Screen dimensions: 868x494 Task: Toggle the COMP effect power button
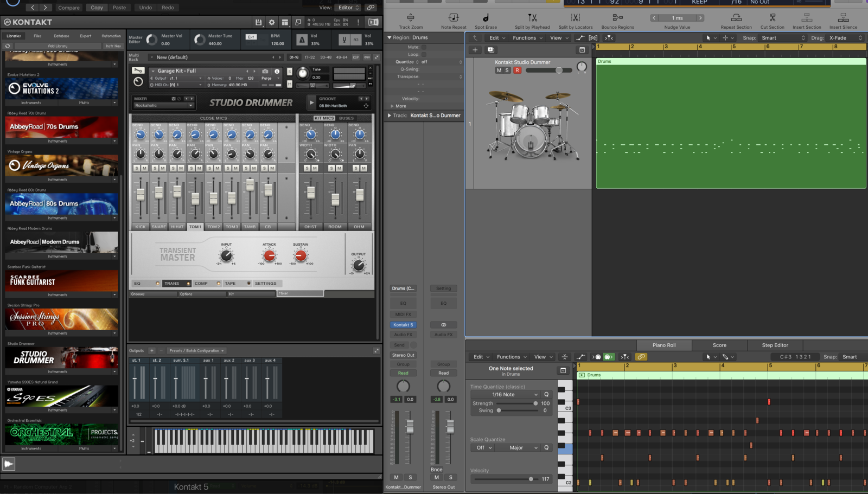219,284
